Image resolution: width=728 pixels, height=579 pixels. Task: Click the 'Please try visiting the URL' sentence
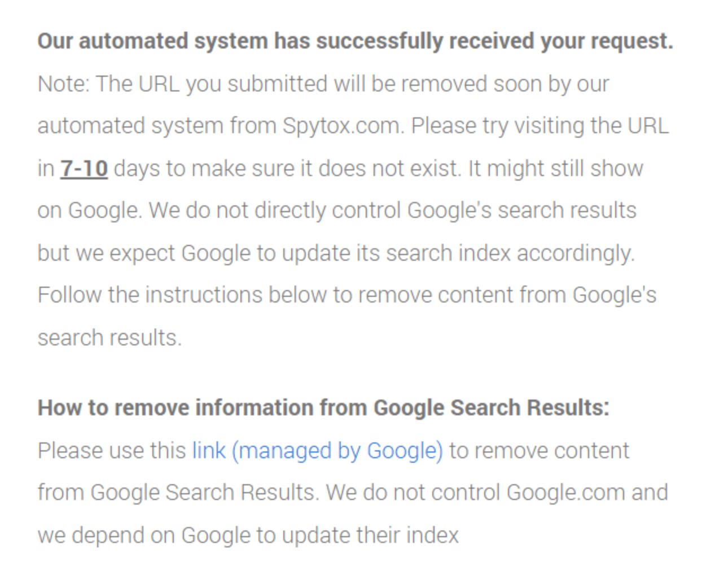540,126
